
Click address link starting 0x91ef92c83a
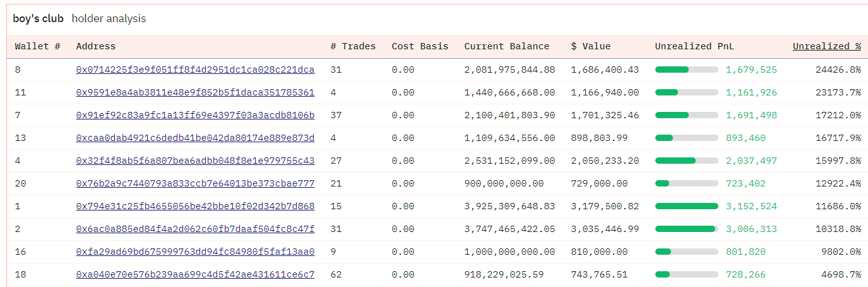click(195, 115)
